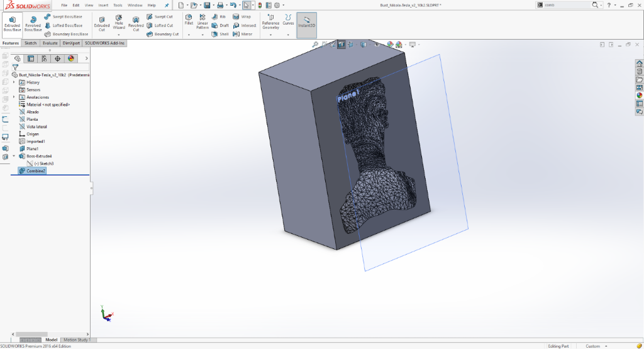
Task: Click the Wrap tool
Action: (242, 17)
